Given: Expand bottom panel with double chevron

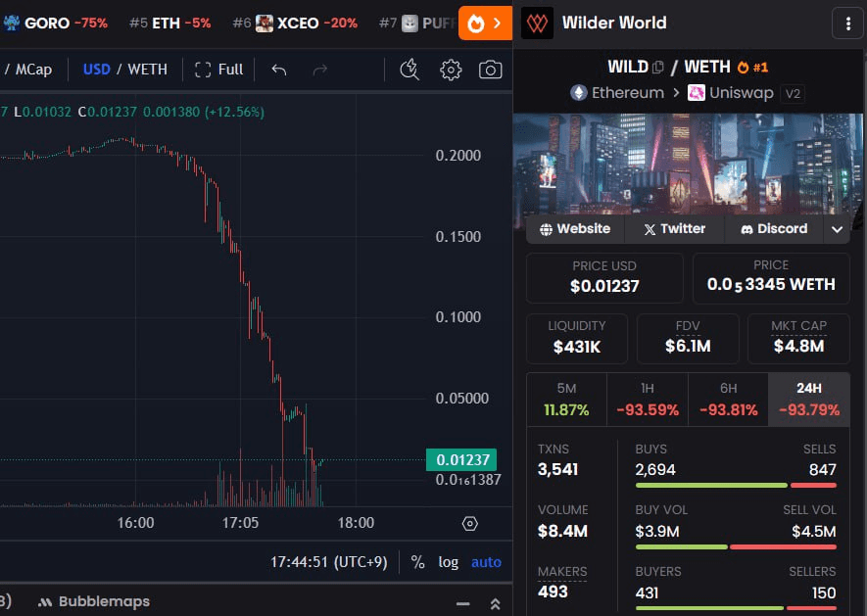Looking at the screenshot, I should click(x=495, y=602).
